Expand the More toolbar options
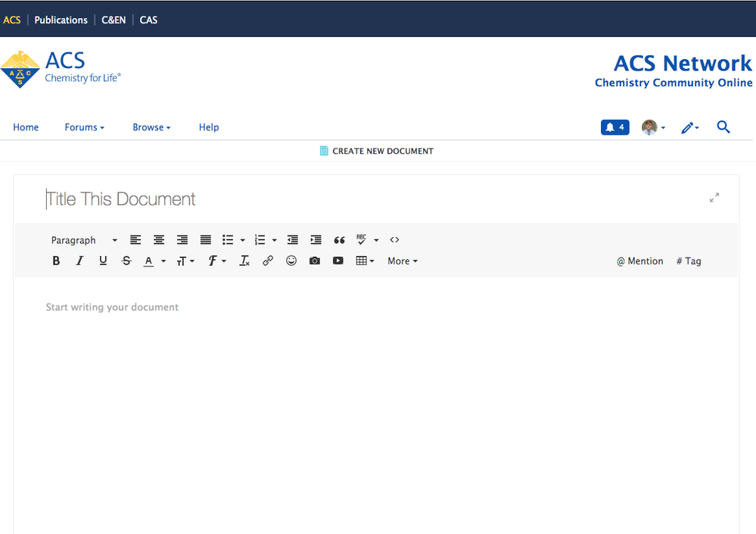This screenshot has height=534, width=756. (x=402, y=261)
